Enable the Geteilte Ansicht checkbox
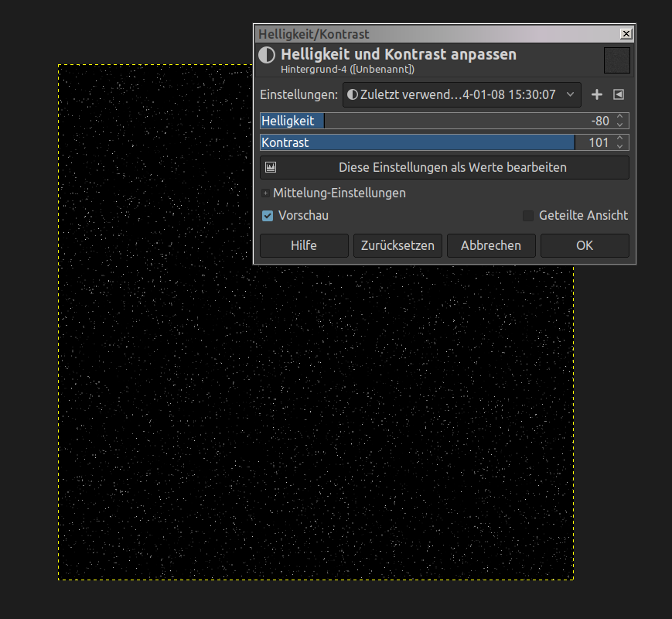Screen dimensions: 672x619 click(528, 216)
